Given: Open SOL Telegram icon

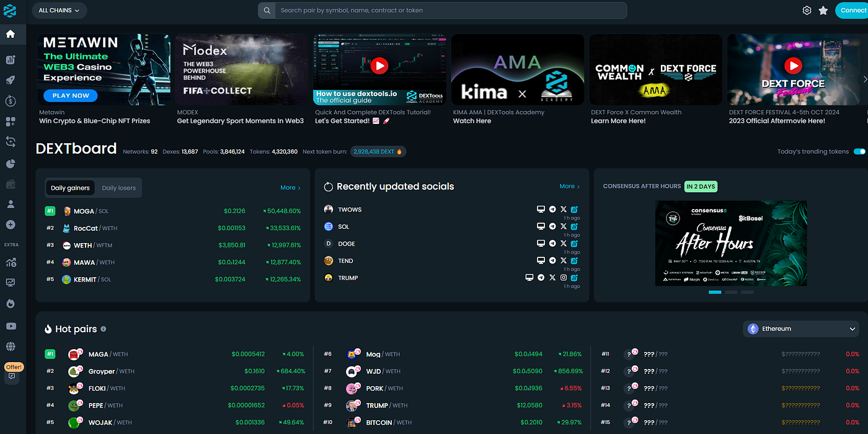Looking at the screenshot, I should click(x=552, y=226).
